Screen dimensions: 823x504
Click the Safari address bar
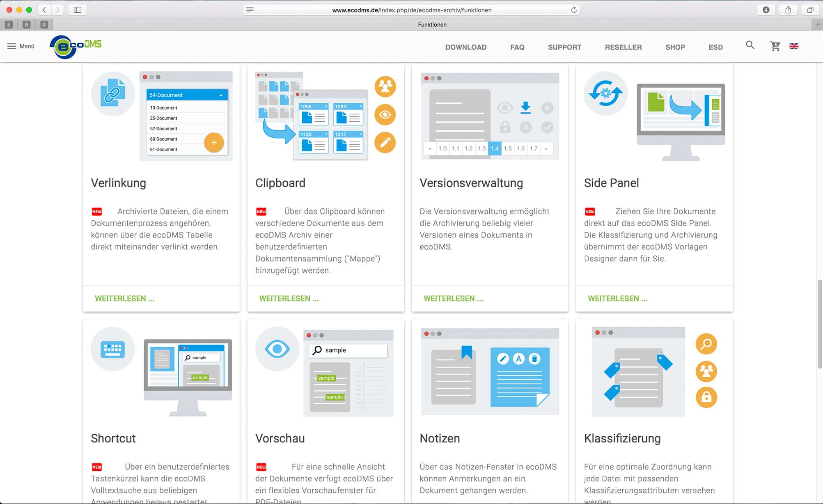point(412,10)
